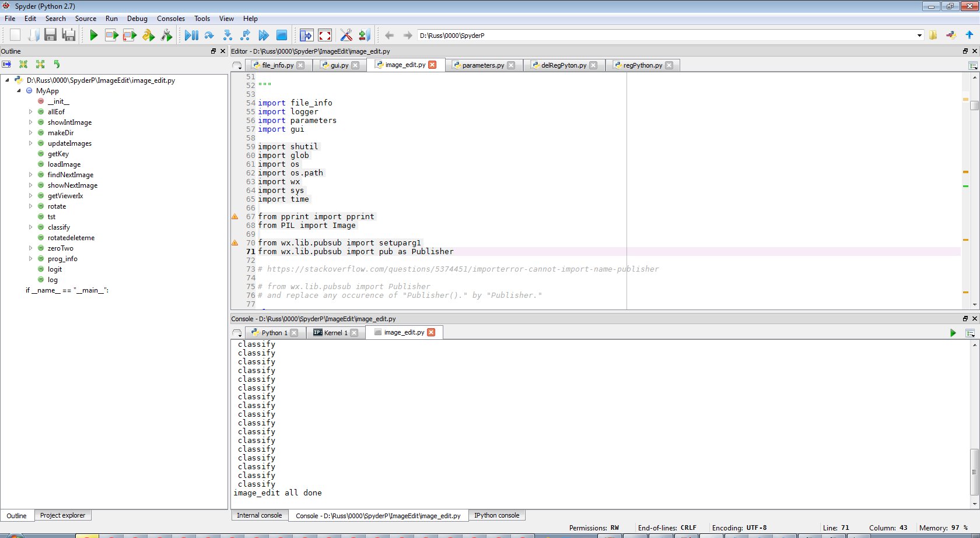980x538 pixels.
Task: Expand all items in Outline panel
Action: click(40, 64)
